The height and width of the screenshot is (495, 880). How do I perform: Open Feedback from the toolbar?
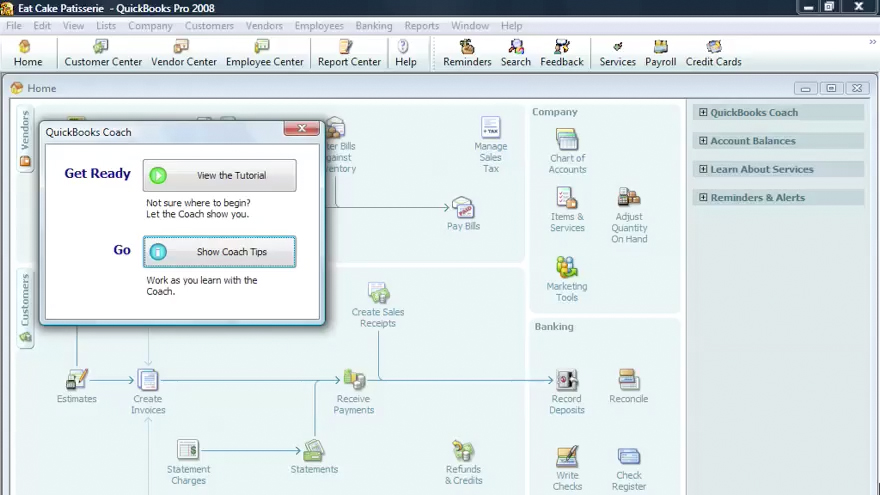(x=562, y=53)
